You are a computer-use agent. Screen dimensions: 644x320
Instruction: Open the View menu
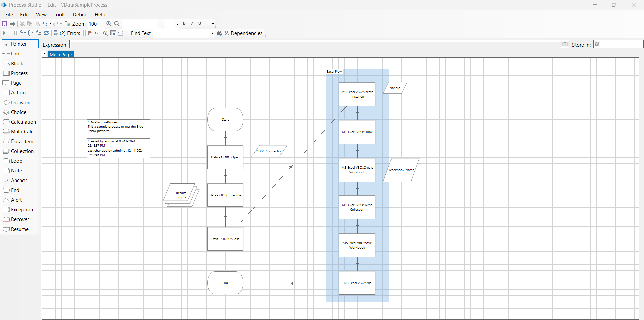(x=41, y=15)
